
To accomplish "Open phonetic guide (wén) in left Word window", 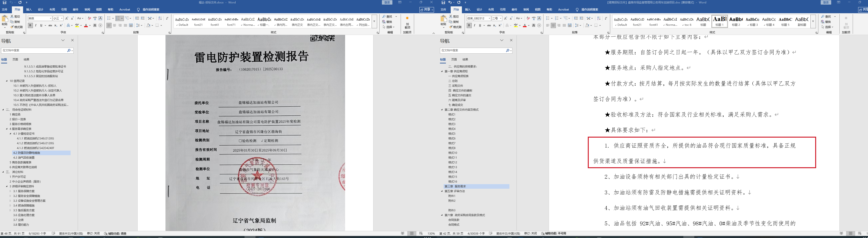I will coord(95,18).
